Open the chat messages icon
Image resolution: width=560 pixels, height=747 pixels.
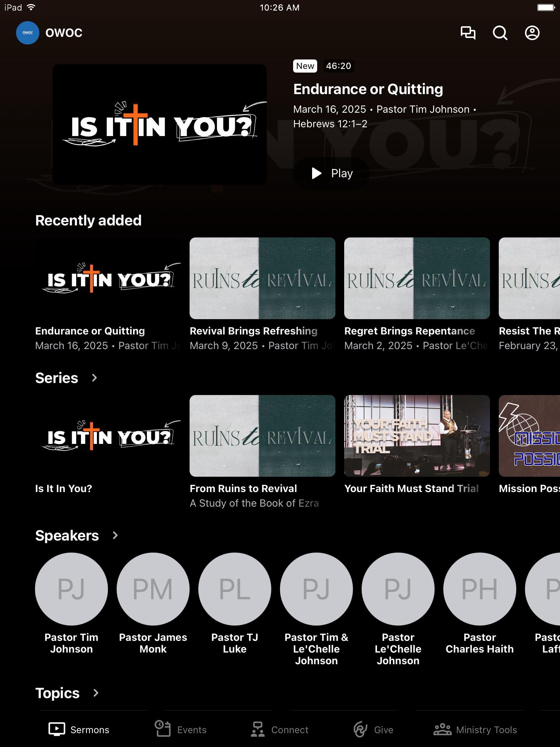[468, 33]
